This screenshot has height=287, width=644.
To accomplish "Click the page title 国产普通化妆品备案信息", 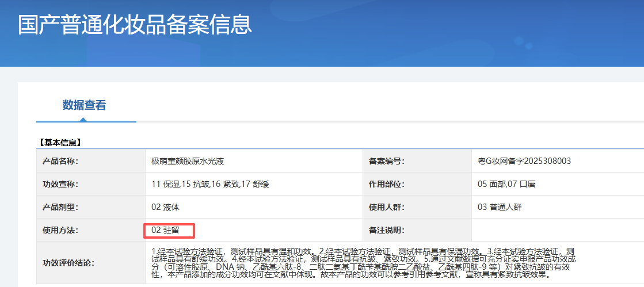I will pos(135,25).
